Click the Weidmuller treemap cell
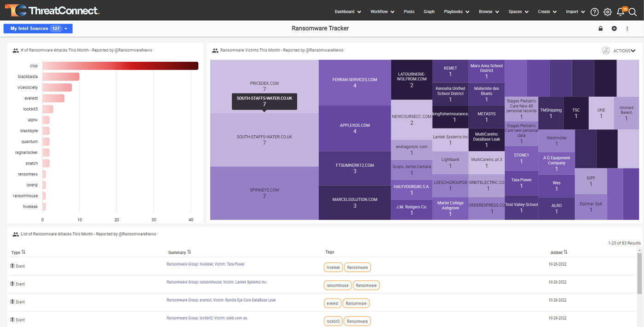644x327 pixels. (556, 140)
